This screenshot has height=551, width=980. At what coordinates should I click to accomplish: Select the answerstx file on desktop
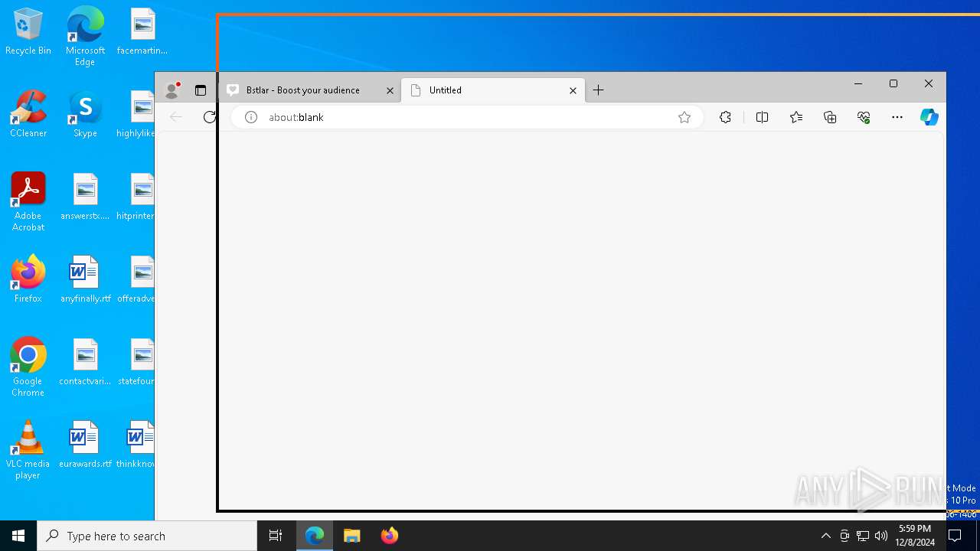click(85, 197)
